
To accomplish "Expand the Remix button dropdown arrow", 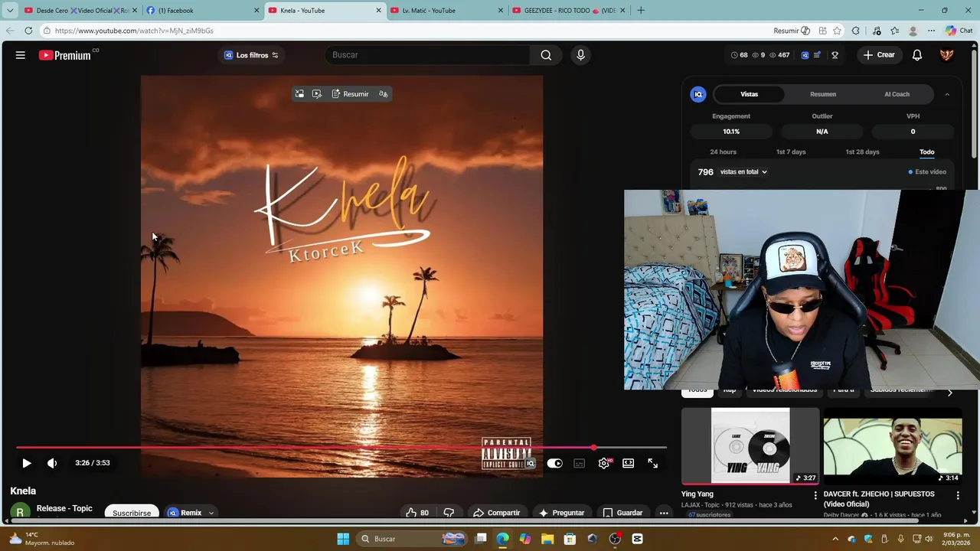I will click(x=211, y=513).
